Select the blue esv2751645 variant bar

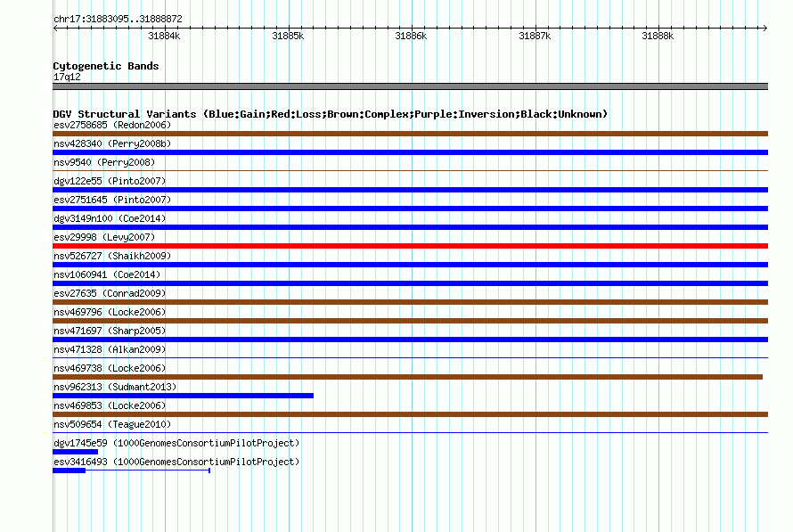(410, 209)
